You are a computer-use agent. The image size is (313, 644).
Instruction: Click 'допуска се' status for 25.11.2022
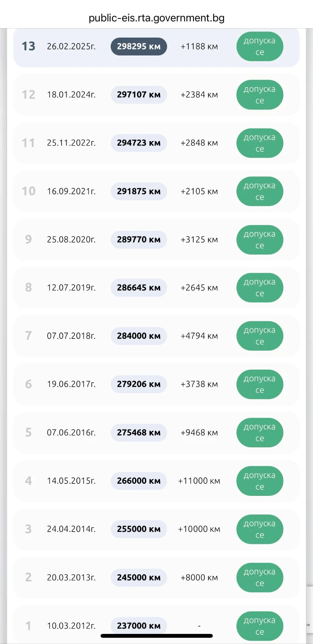pyautogui.click(x=260, y=143)
